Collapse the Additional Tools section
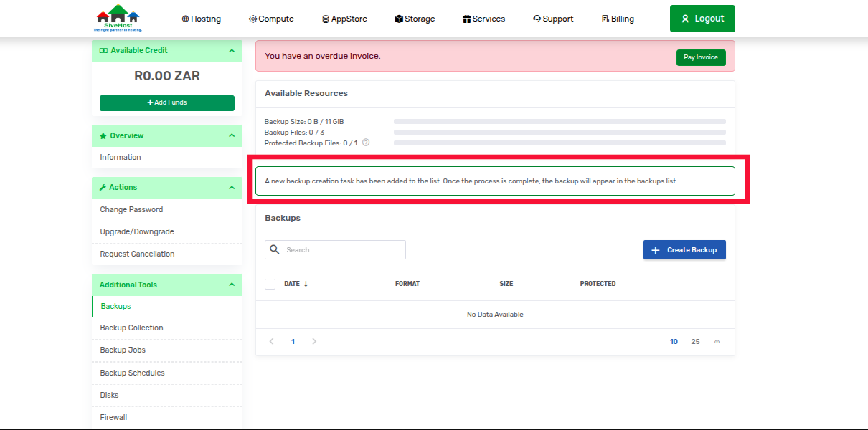 [231, 285]
